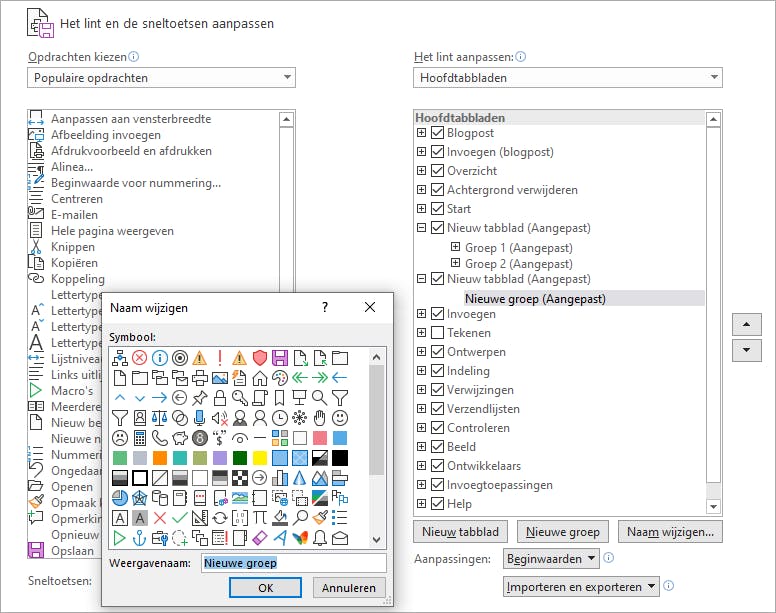Pick the green checkmark symbol
The width and height of the screenshot is (776, 613).
(180, 518)
